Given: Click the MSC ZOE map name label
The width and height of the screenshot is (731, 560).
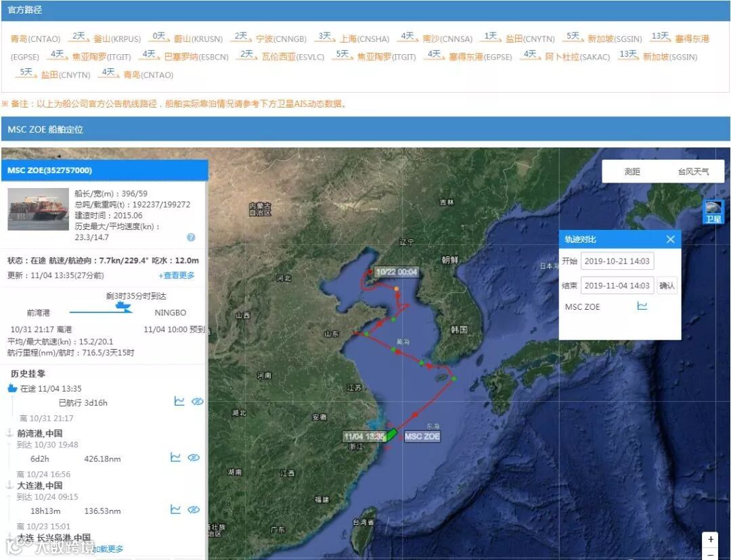Looking at the screenshot, I should pos(422,436).
